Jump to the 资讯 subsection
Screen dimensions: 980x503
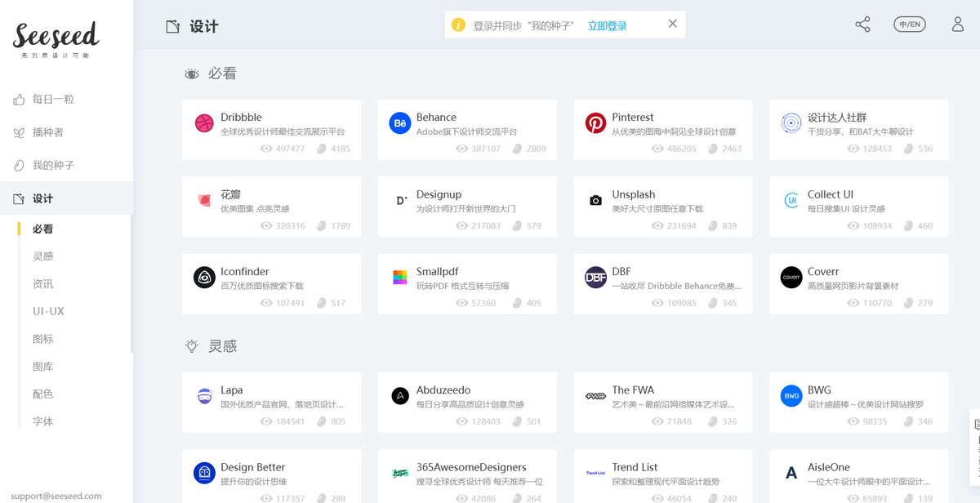42,284
